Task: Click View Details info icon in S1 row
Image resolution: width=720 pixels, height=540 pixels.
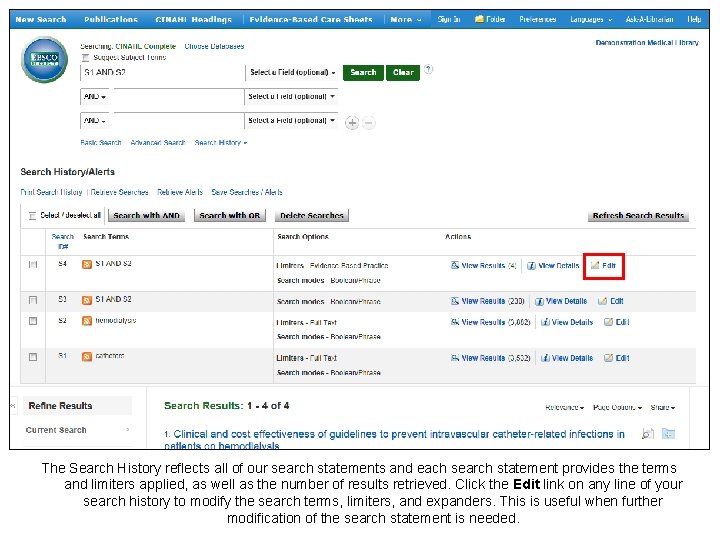Action: point(546,358)
